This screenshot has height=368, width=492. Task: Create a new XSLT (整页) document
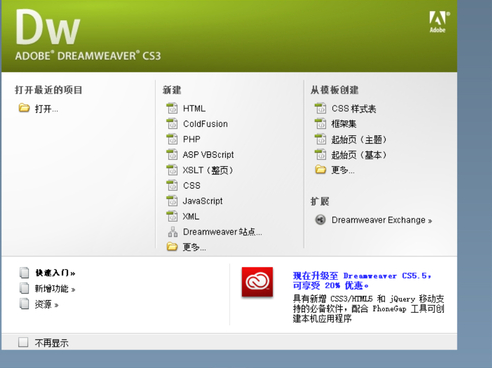coord(208,170)
